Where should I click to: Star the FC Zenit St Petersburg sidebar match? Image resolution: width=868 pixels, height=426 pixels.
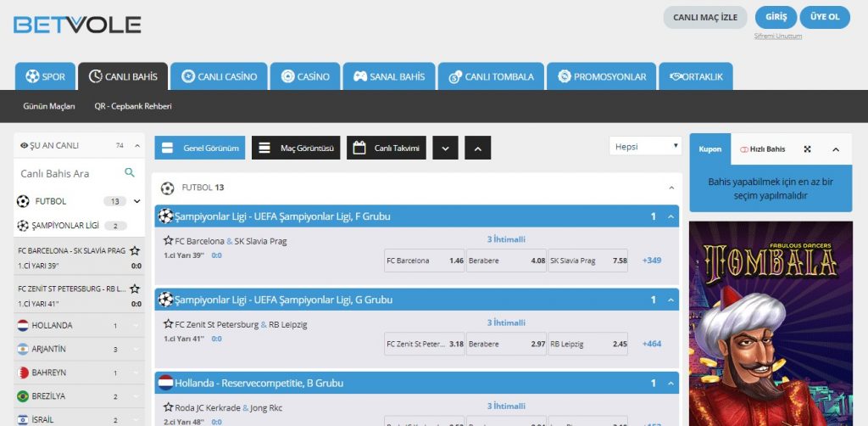pos(135,289)
